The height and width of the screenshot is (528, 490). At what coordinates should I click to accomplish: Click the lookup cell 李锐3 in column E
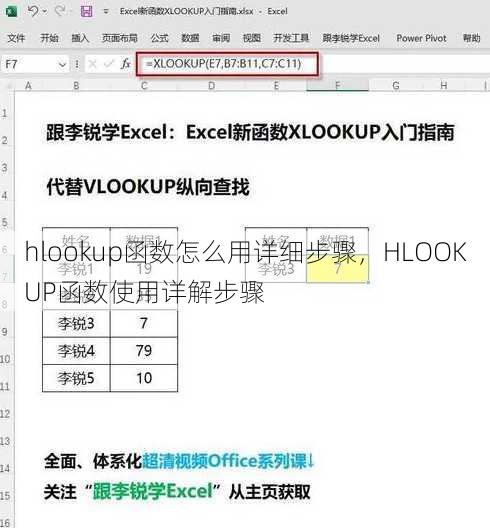(x=276, y=268)
